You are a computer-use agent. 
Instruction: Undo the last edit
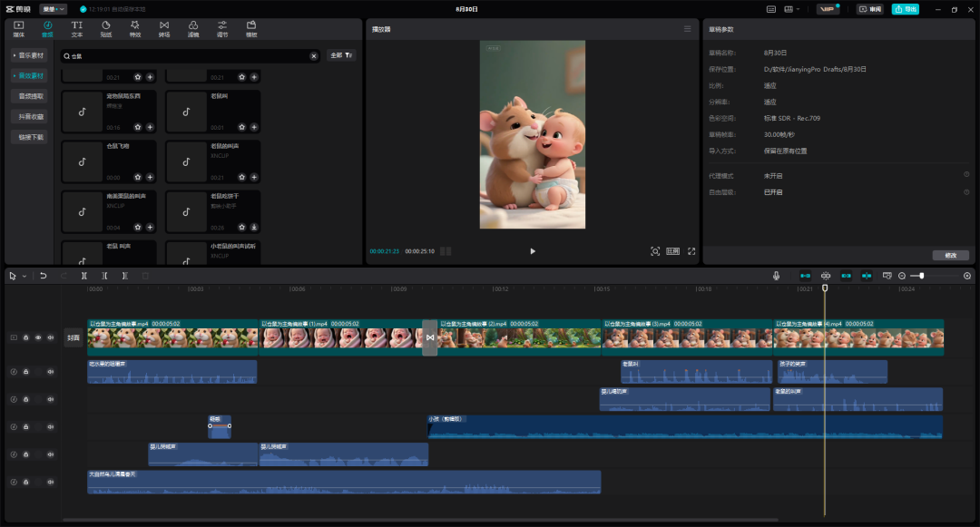(x=44, y=276)
